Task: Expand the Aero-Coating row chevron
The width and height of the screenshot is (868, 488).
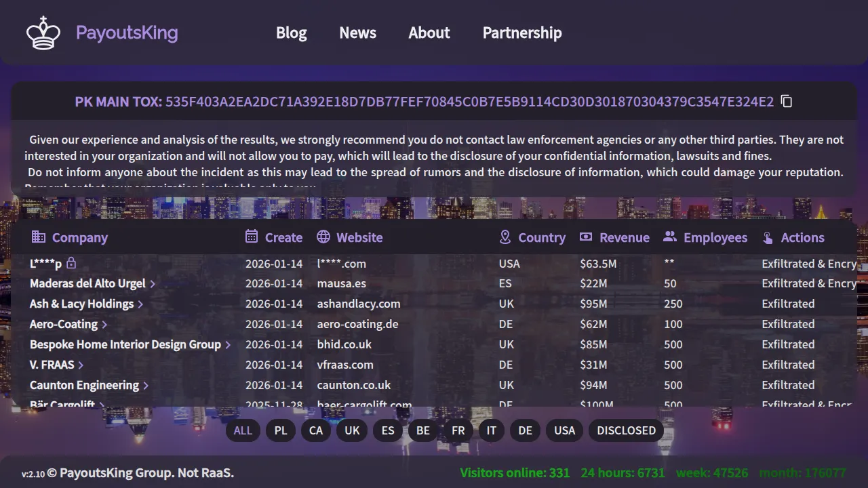Action: (x=104, y=325)
